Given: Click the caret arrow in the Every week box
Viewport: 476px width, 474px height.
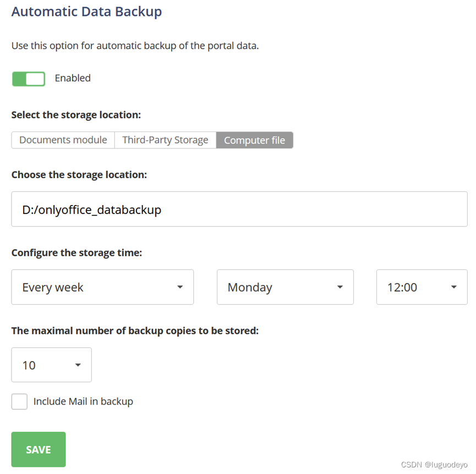Looking at the screenshot, I should [180, 287].
